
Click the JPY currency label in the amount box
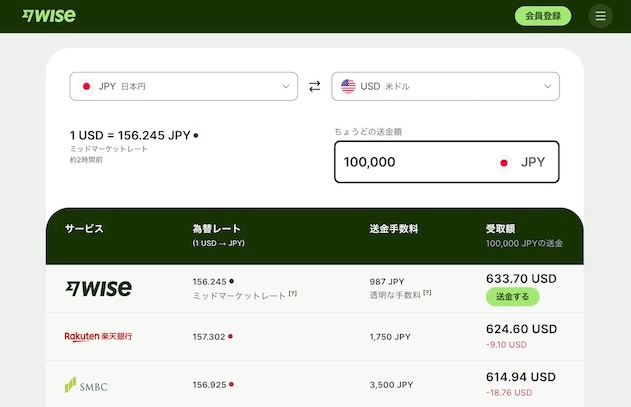[x=532, y=162]
